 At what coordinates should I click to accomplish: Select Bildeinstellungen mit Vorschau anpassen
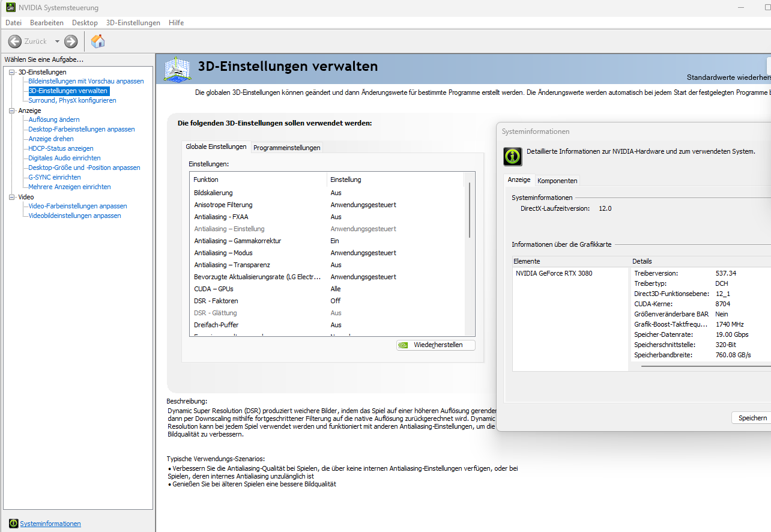(86, 81)
